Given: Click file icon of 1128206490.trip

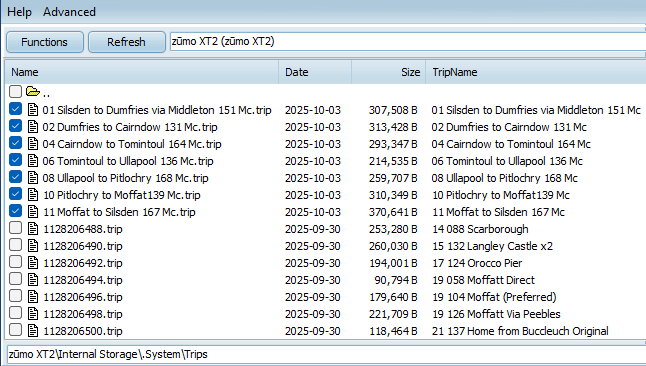Looking at the screenshot, I should coord(33,245).
